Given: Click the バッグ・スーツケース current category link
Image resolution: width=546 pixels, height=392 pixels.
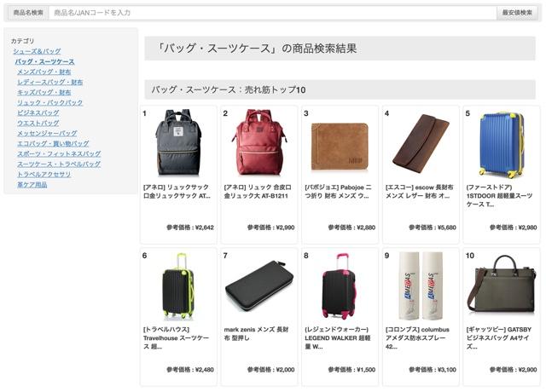Looking at the screenshot, I should tap(44, 62).
